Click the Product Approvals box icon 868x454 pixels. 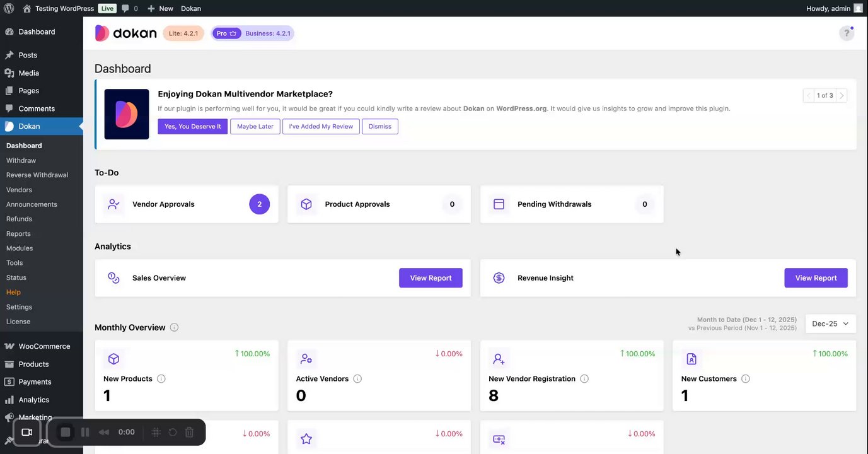point(306,204)
